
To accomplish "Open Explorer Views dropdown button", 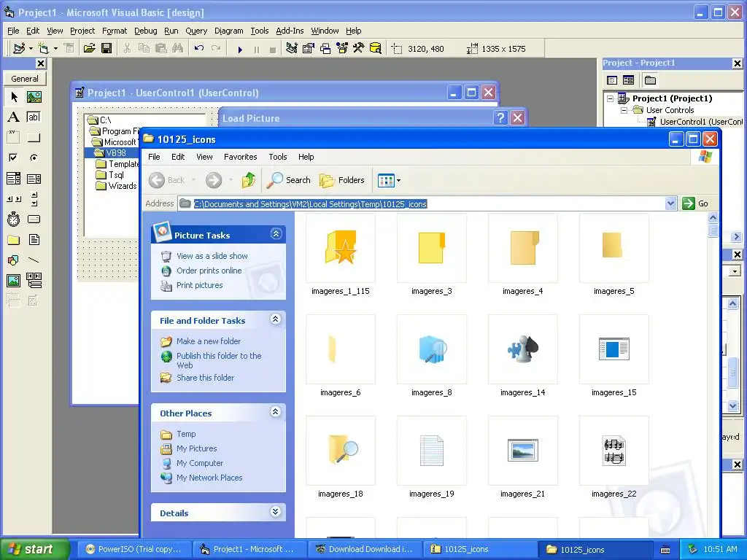I will (390, 181).
